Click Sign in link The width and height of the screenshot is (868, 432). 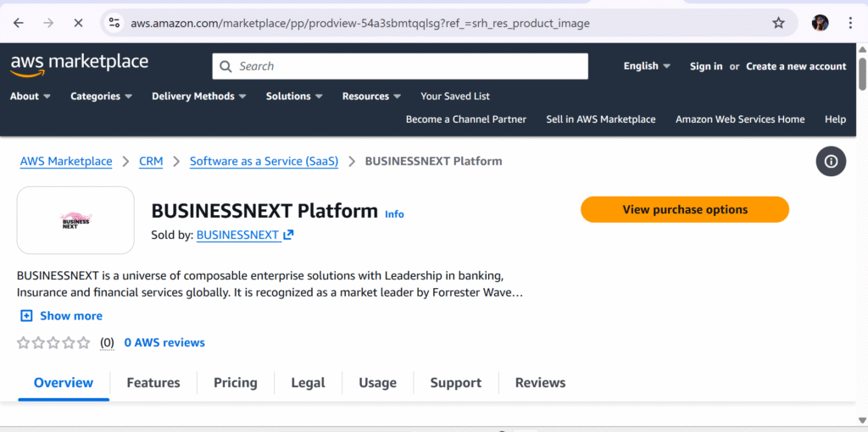pos(706,66)
